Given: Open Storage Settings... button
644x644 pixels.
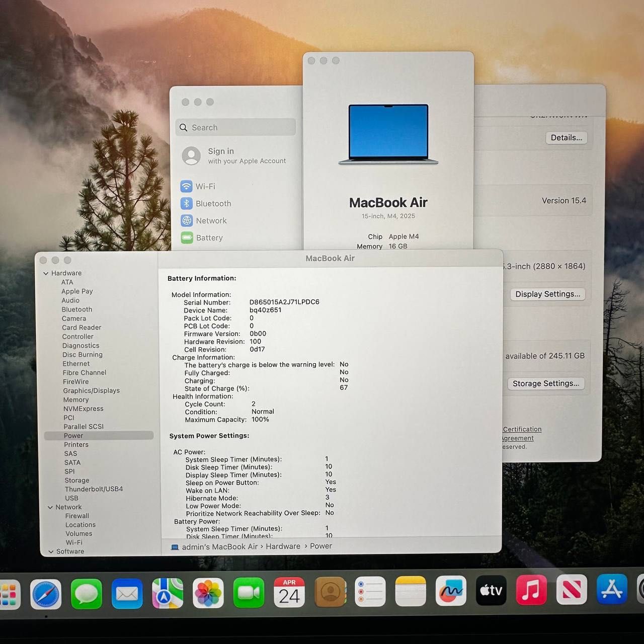Looking at the screenshot, I should [546, 383].
